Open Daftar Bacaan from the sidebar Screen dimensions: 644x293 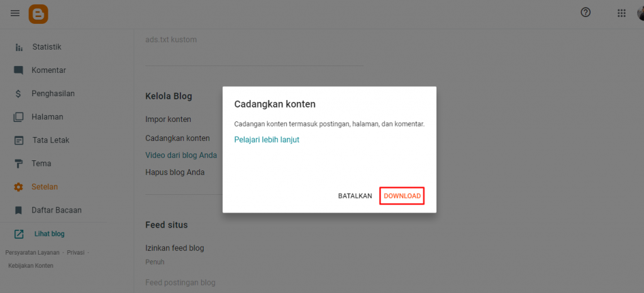click(57, 210)
